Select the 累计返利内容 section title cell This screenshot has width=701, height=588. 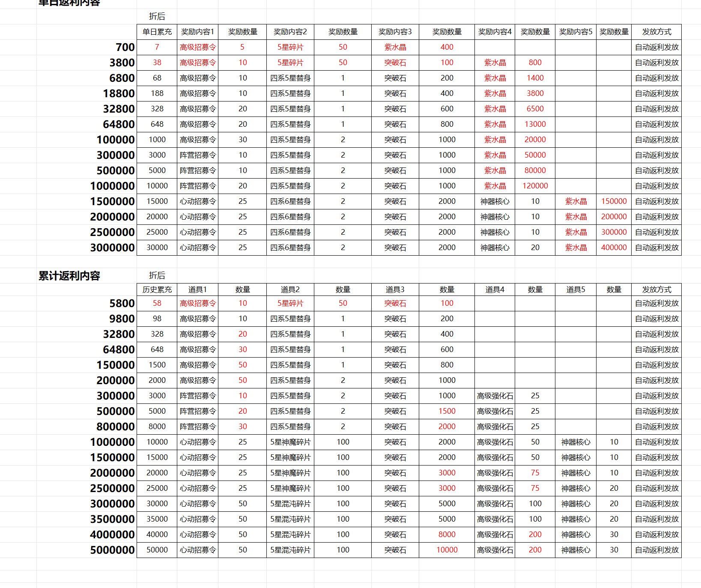pyautogui.click(x=69, y=276)
